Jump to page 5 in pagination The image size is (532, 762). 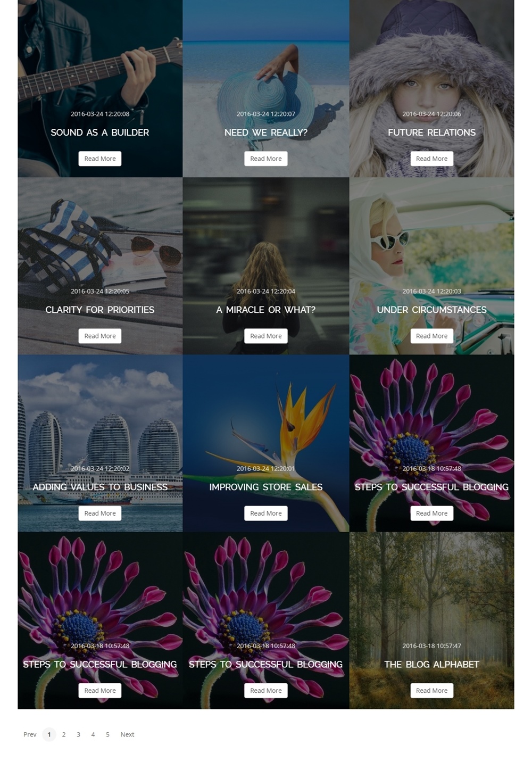(x=107, y=734)
